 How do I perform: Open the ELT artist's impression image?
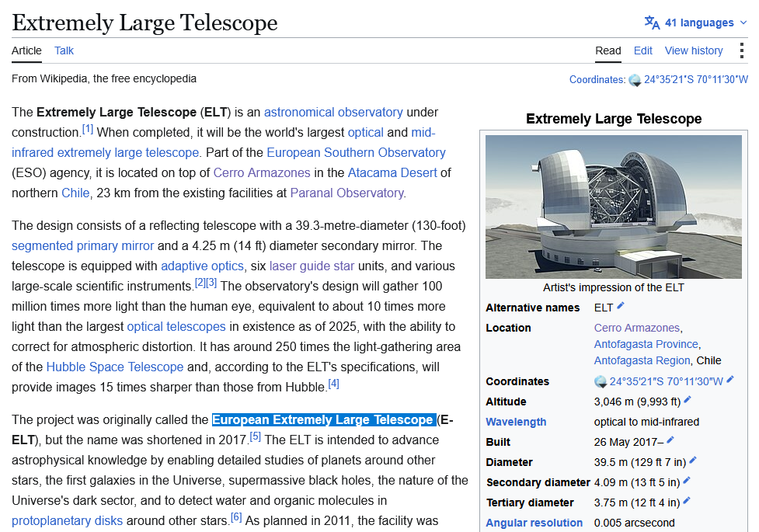613,207
